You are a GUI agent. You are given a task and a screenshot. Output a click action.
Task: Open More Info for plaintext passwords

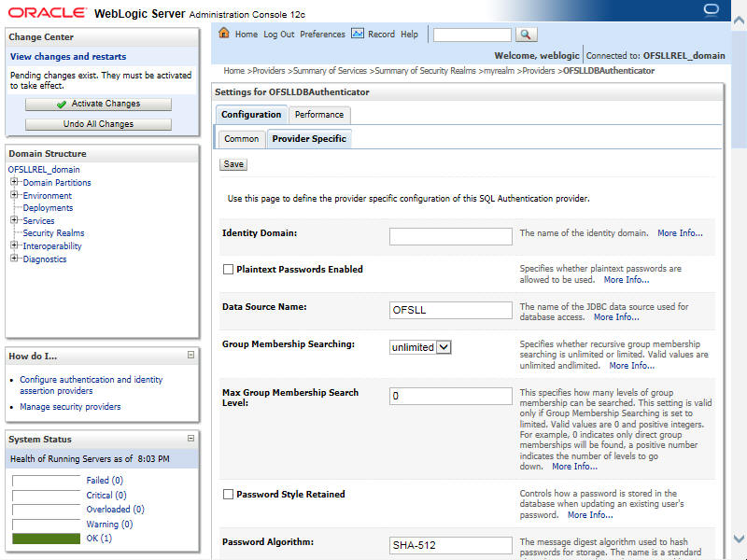click(627, 280)
